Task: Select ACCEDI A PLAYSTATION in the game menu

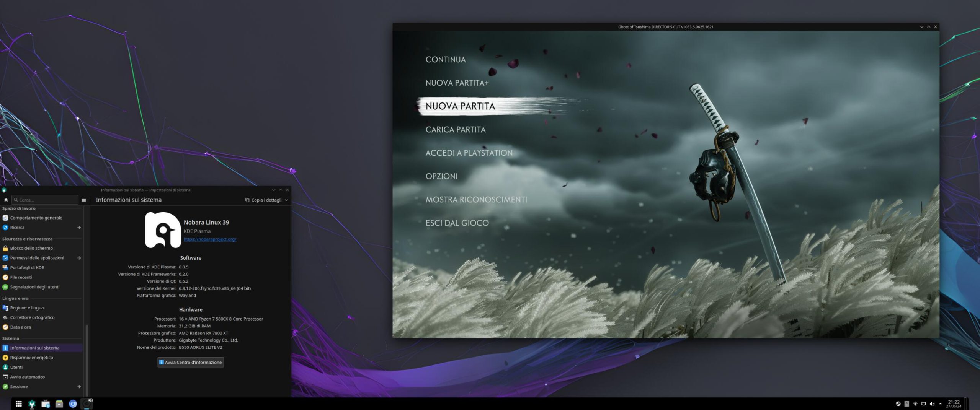Action: click(469, 153)
